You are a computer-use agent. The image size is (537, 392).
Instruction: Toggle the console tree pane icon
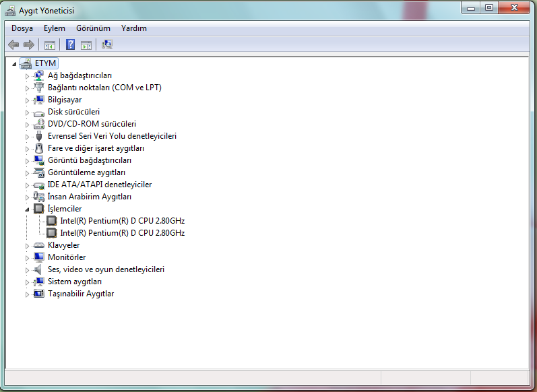(x=50, y=45)
